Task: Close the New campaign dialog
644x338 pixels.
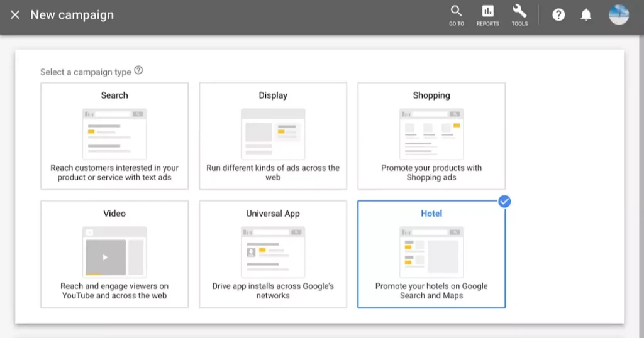Action: (15, 15)
